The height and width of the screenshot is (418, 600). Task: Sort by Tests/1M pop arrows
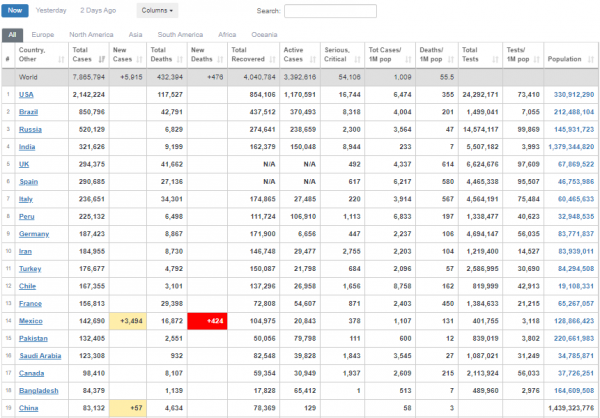click(536, 59)
